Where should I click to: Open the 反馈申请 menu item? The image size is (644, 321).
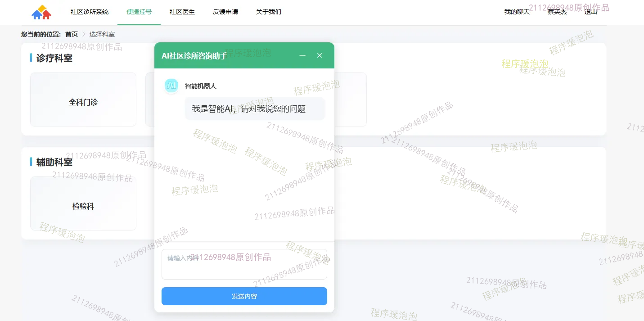coord(225,12)
